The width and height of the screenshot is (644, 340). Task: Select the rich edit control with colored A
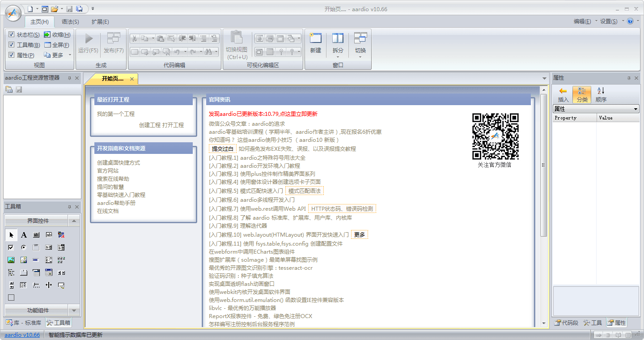tap(61, 235)
